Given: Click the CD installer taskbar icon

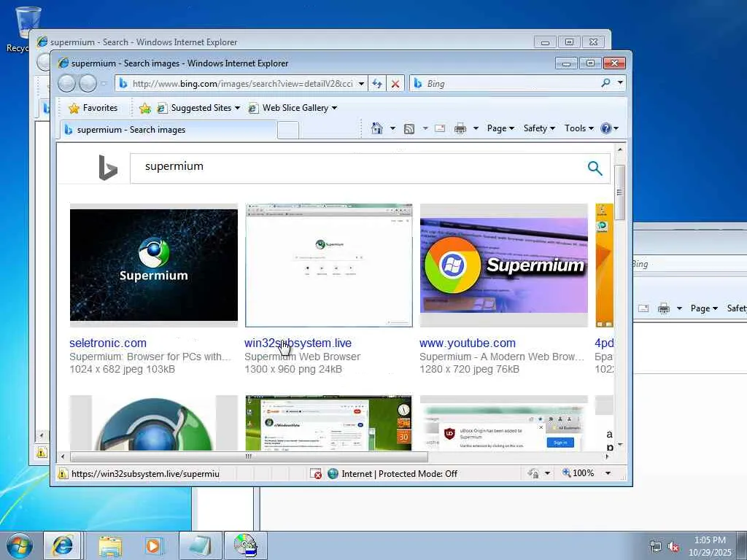Looking at the screenshot, I should pos(245,545).
